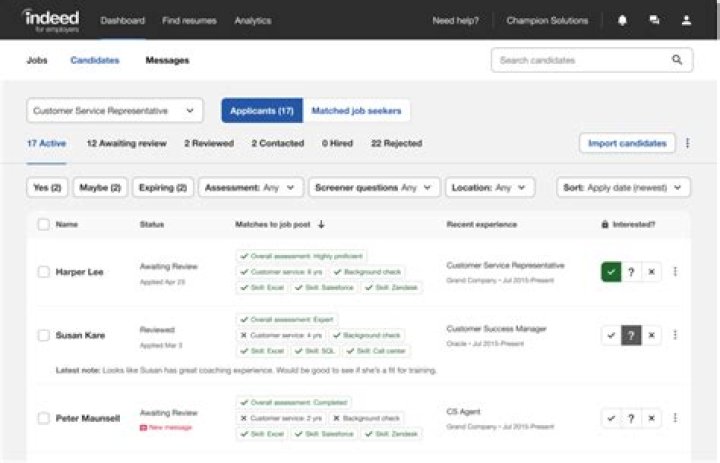The height and width of the screenshot is (463, 720).
Task: Click the sort arrow beside Matches to job post
Action: pyautogui.click(x=321, y=224)
